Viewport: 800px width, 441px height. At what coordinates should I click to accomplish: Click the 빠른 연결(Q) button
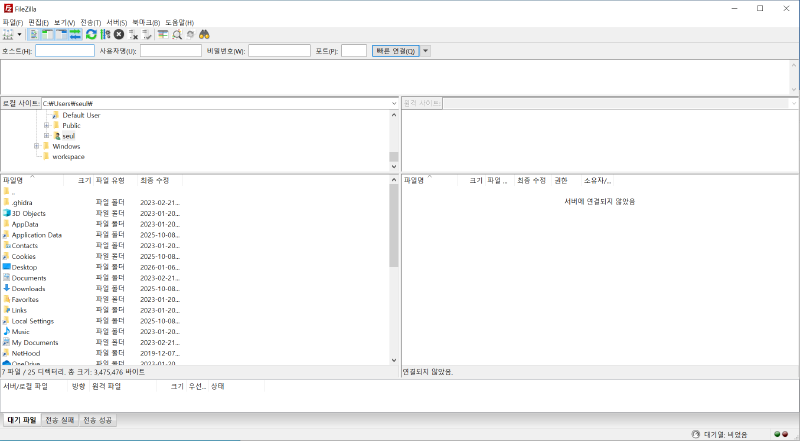395,51
